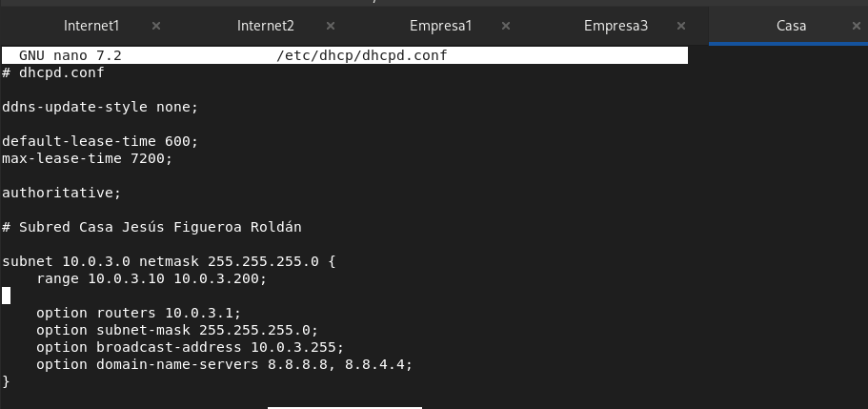Close the Empresa3 tab
The width and height of the screenshot is (868, 409).
[681, 26]
